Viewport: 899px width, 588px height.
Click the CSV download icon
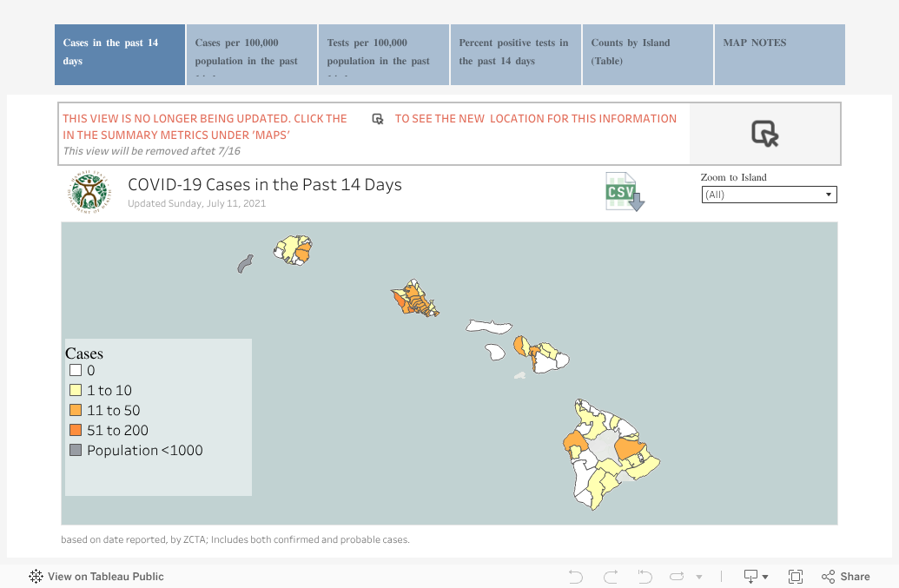[623, 192]
